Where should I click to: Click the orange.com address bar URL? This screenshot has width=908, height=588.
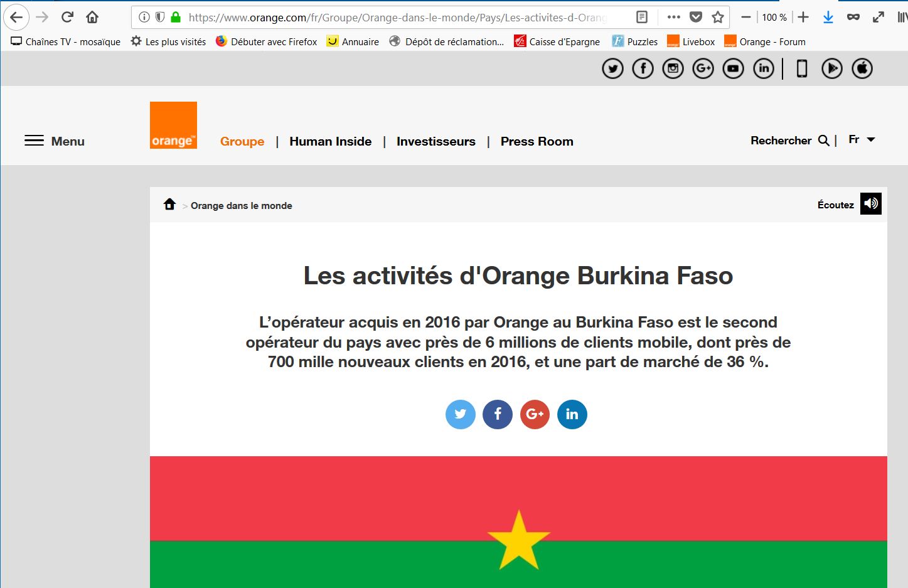pyautogui.click(x=398, y=18)
